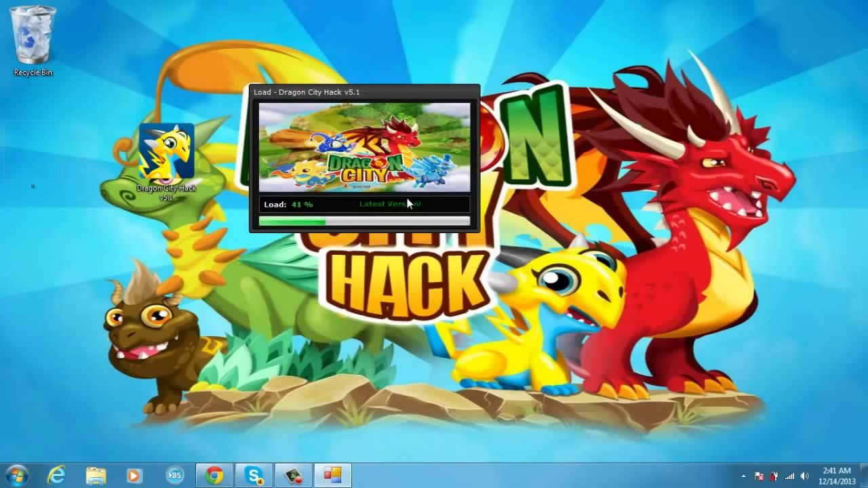Click the Show desktop strip beside clock
The image size is (868, 488).
click(863, 475)
